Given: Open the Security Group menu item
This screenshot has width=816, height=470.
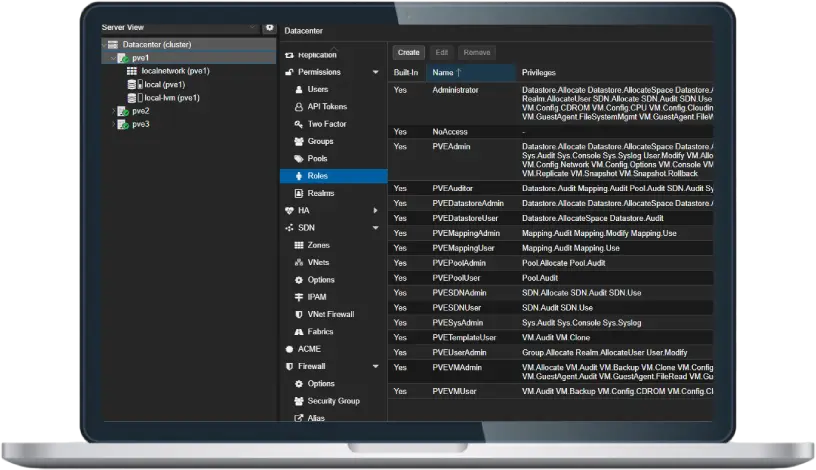Looking at the screenshot, I should [x=334, y=401].
